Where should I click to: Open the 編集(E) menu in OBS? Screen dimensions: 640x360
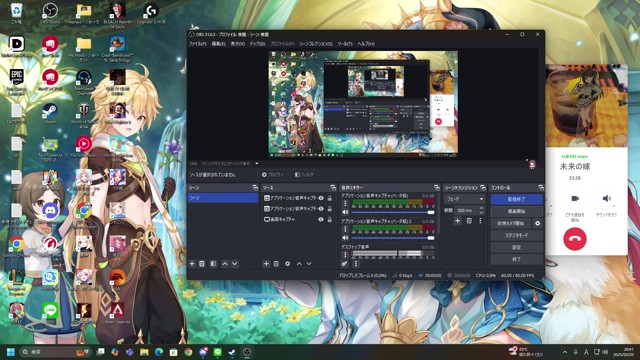[x=218, y=44]
